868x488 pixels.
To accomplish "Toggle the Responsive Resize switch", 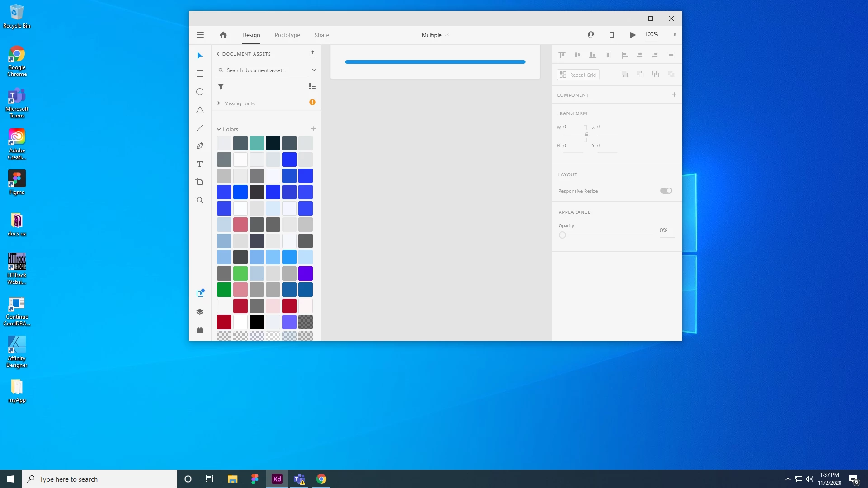I will coord(666,191).
